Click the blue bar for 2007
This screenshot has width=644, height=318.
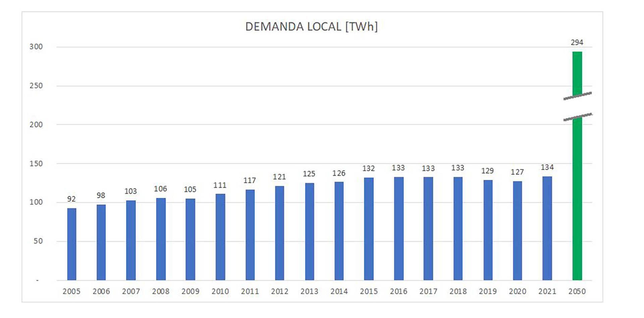coord(131,240)
